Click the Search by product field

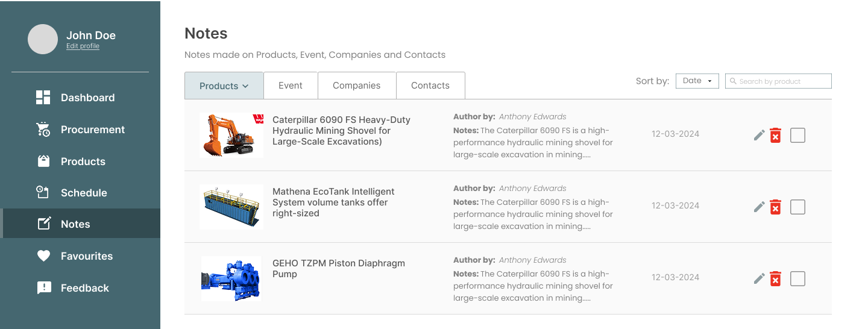click(x=778, y=81)
